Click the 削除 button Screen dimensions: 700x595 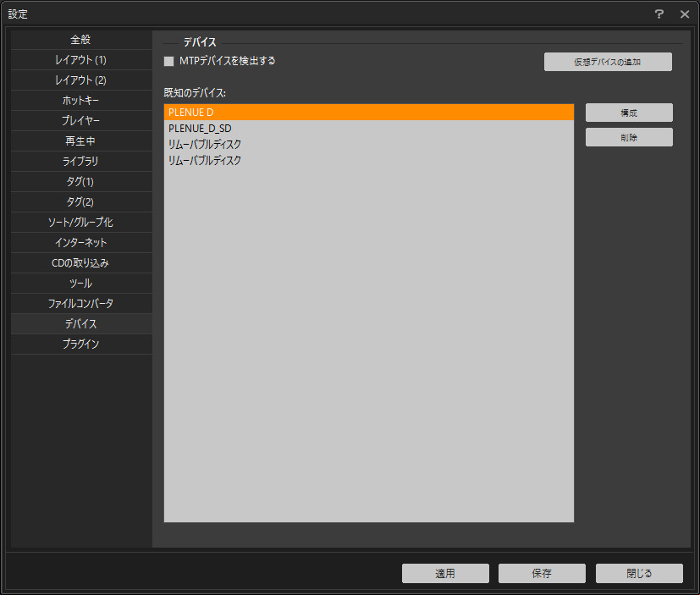[x=629, y=137]
